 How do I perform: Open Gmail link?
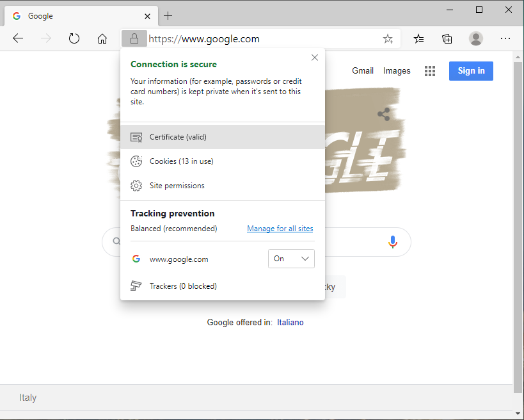[x=363, y=71]
